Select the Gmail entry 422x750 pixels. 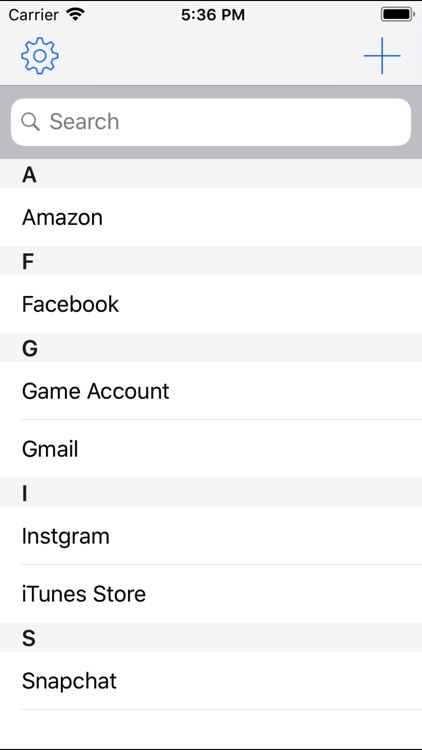211,449
